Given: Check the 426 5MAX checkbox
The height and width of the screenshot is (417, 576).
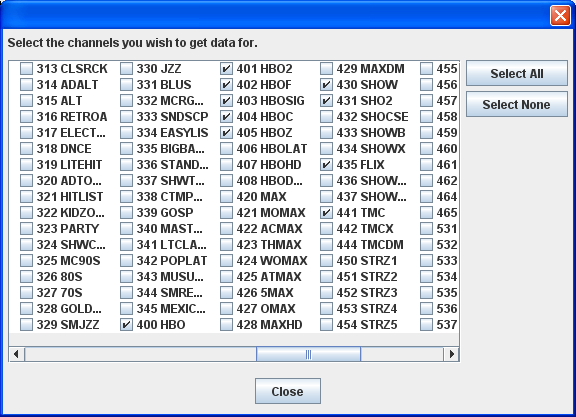Looking at the screenshot, I should 226,293.
